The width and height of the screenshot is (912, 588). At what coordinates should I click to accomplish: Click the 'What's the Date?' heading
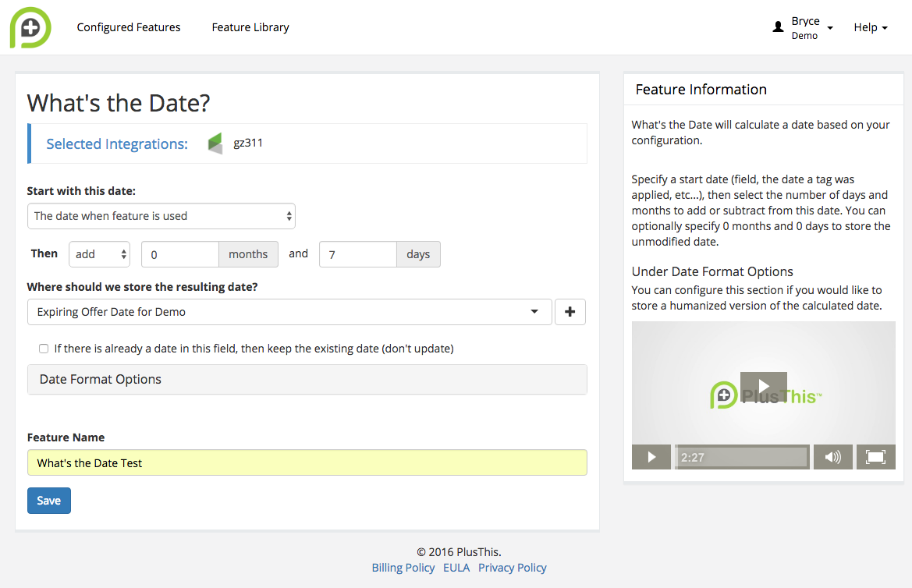click(x=119, y=104)
